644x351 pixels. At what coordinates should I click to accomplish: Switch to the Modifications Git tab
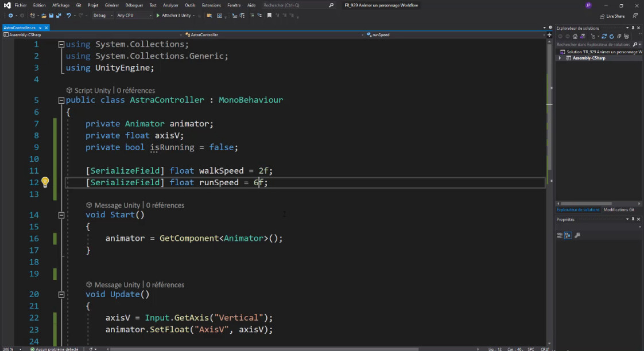[x=619, y=210]
